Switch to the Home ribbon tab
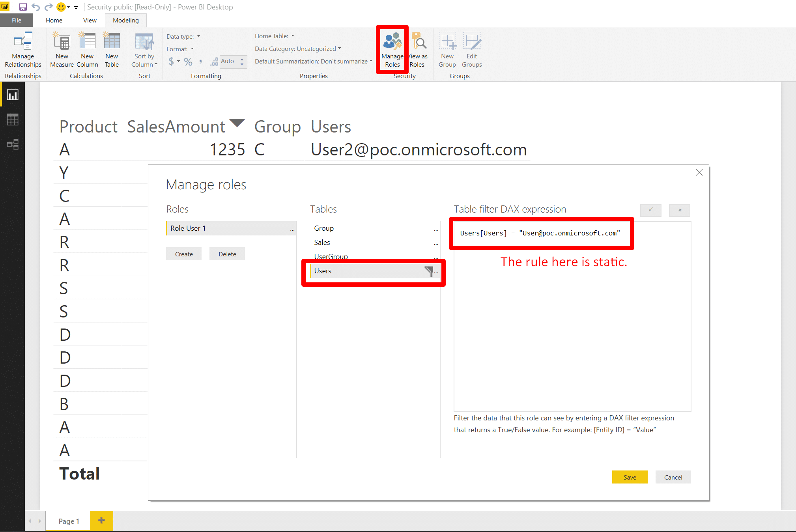796x532 pixels. [54, 20]
